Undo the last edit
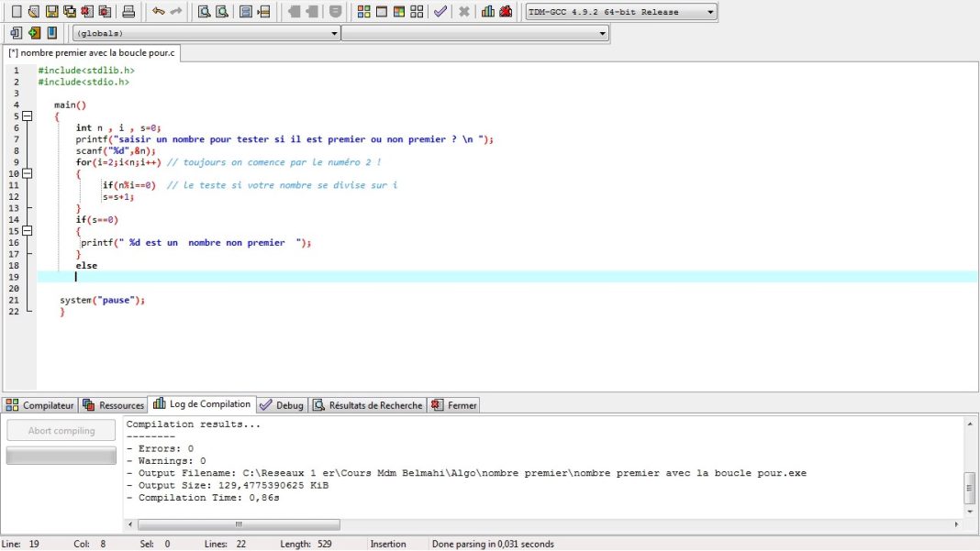 (158, 12)
